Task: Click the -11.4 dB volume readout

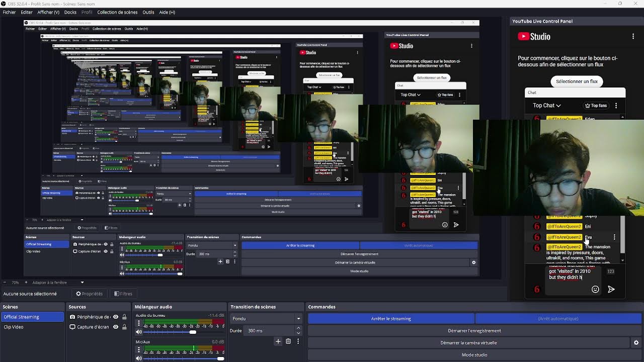Action: [216, 315]
